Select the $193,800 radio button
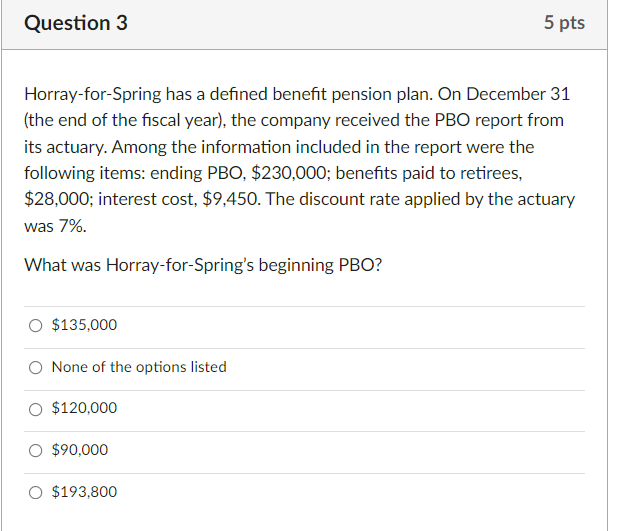The image size is (618, 531). pyautogui.click(x=36, y=492)
